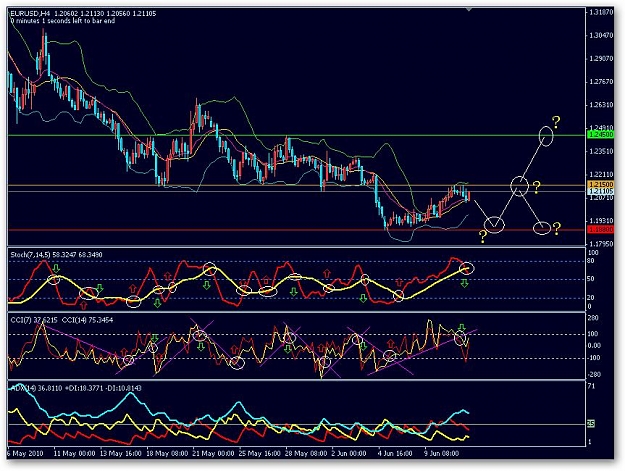The image size is (625, 471).
Task: Click the '13 May 16:00' time label
Action: [x=120, y=453]
